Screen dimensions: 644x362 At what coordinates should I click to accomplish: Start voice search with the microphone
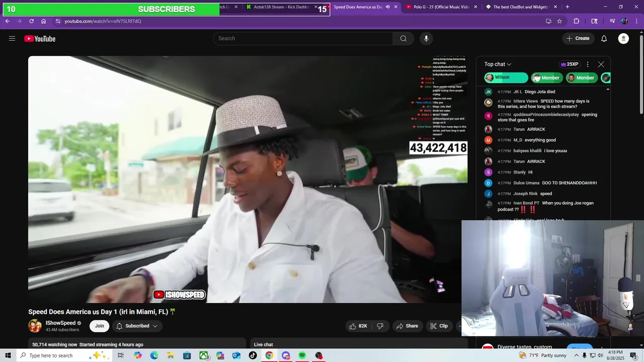click(426, 39)
